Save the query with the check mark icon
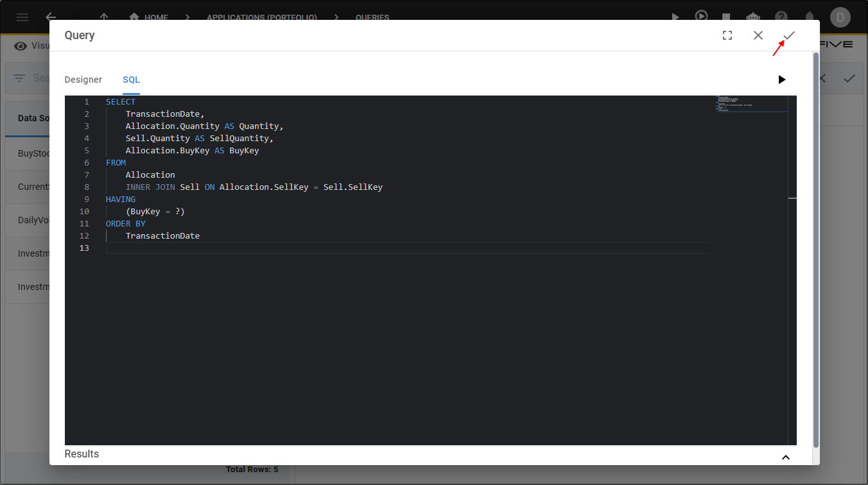The height and width of the screenshot is (485, 868). (789, 35)
